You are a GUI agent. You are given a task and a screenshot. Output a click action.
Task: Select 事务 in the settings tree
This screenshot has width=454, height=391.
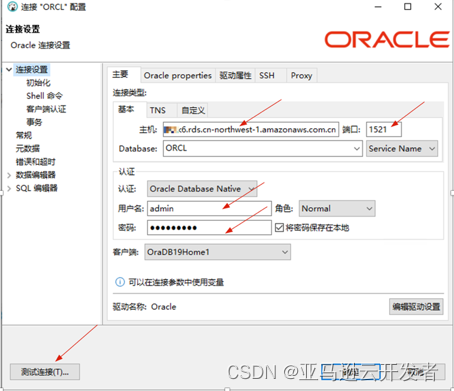tap(34, 122)
